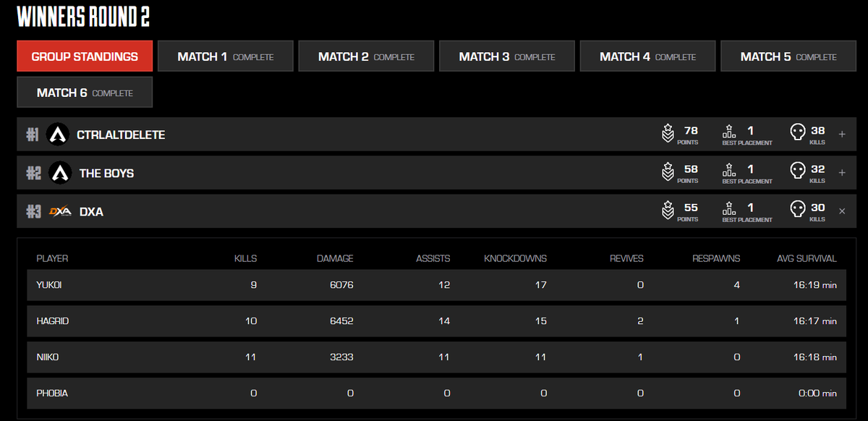
Task: Click points badge icon in THE BOYS row
Action: (x=668, y=173)
